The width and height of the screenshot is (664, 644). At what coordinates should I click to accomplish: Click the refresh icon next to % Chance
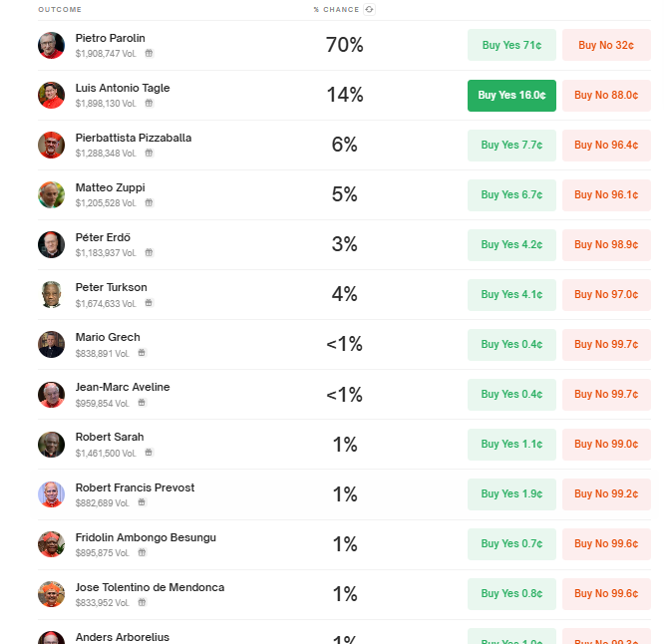369,9
